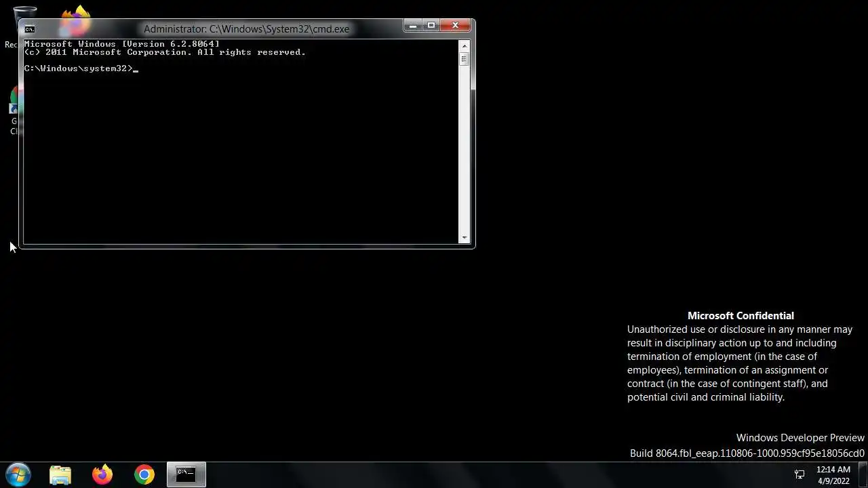Launch File Explorer from the taskbar
The height and width of the screenshot is (488, 868).
(x=60, y=474)
